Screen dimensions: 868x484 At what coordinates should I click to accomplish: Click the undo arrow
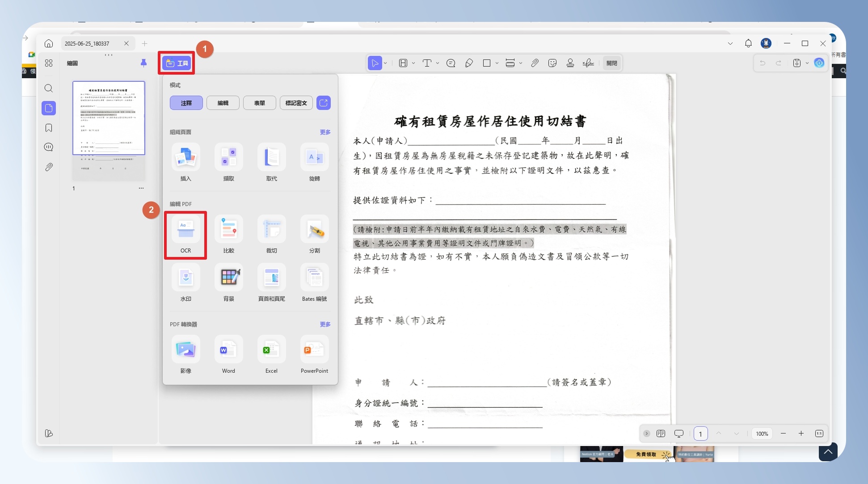[763, 63]
